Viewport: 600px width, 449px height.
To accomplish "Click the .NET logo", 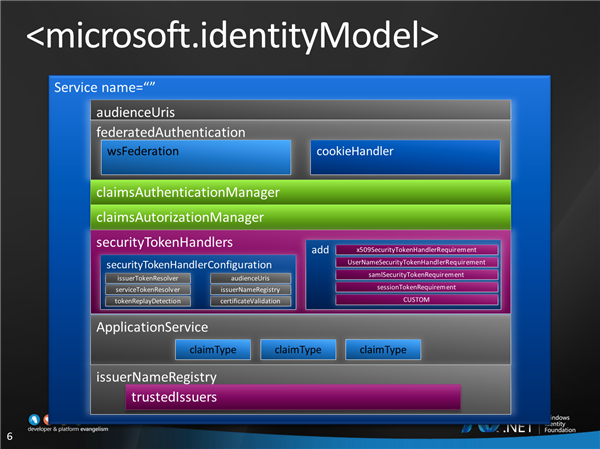I will coord(497,428).
